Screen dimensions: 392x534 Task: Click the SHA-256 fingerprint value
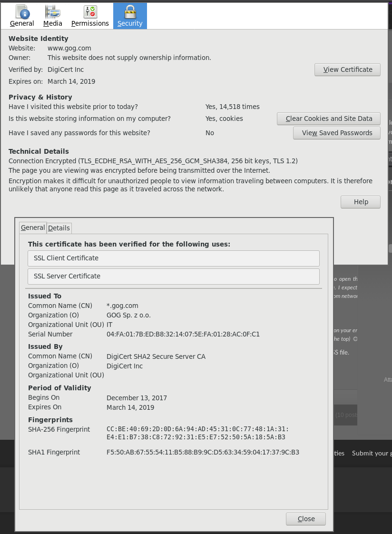pos(198,433)
